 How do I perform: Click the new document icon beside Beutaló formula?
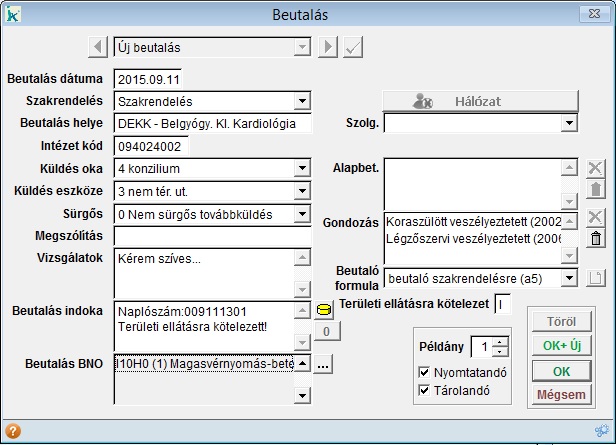pos(596,277)
